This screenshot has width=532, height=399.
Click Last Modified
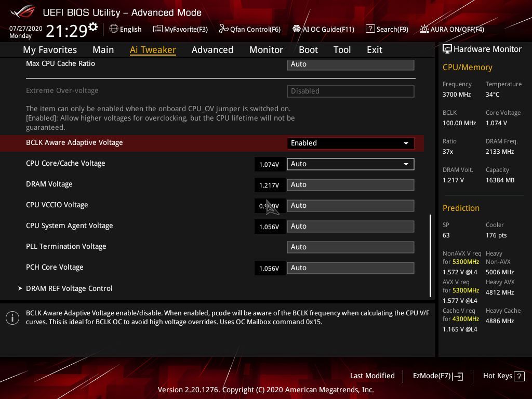(372, 376)
